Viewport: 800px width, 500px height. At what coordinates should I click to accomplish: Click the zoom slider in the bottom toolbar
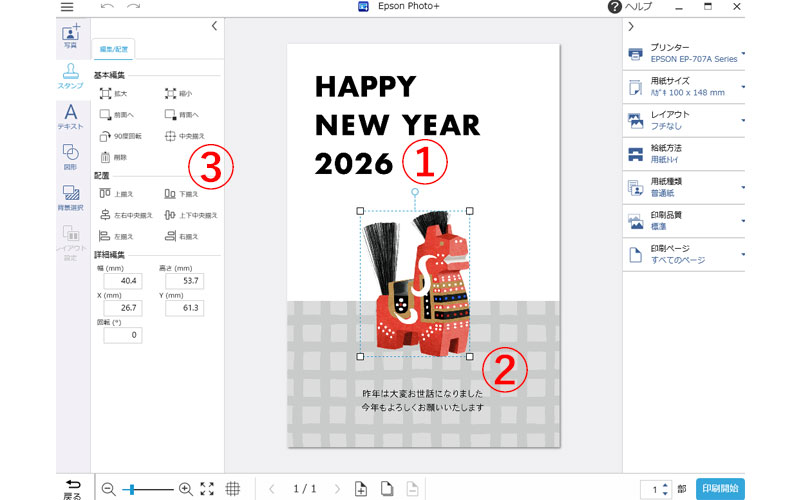click(x=145, y=489)
